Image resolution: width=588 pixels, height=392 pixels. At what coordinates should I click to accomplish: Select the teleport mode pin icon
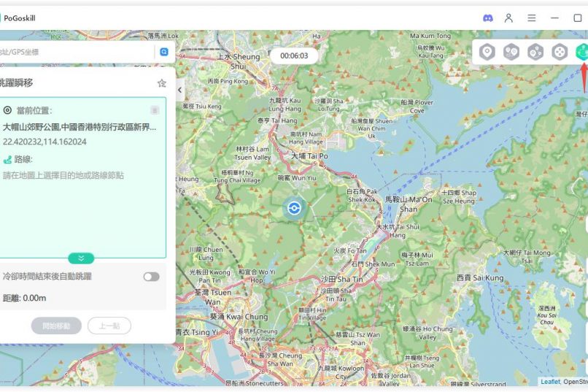pos(487,52)
